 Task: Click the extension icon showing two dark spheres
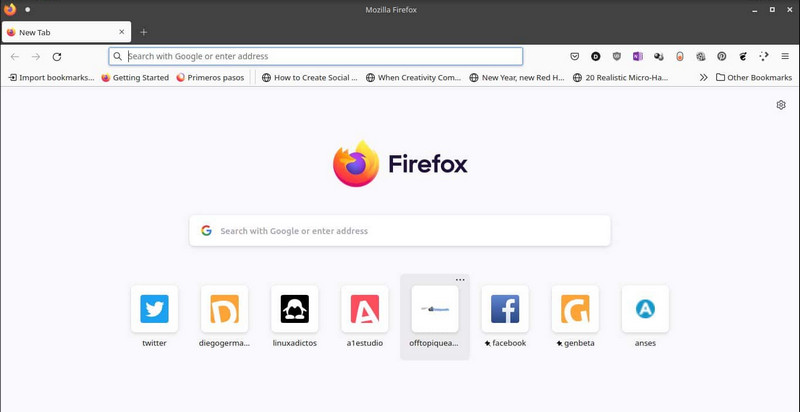tap(659, 57)
